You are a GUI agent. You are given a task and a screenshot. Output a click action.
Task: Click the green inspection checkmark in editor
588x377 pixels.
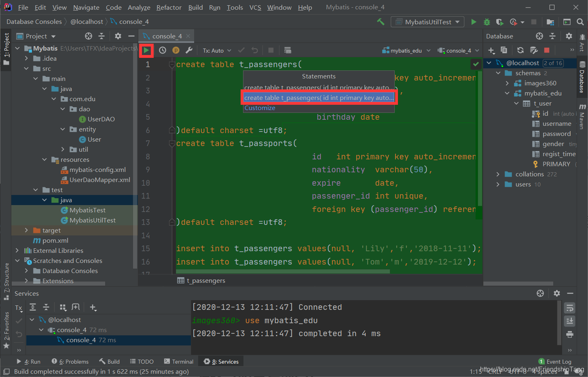476,64
